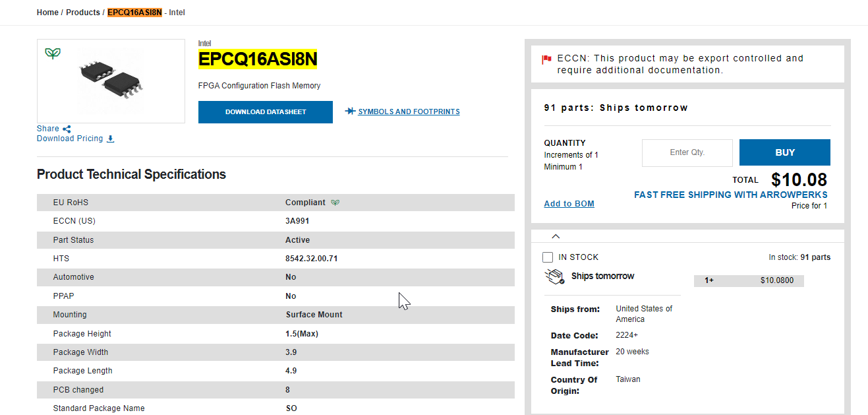Image resolution: width=868 pixels, height=415 pixels.
Task: Click the Share icon
Action: [x=67, y=129]
